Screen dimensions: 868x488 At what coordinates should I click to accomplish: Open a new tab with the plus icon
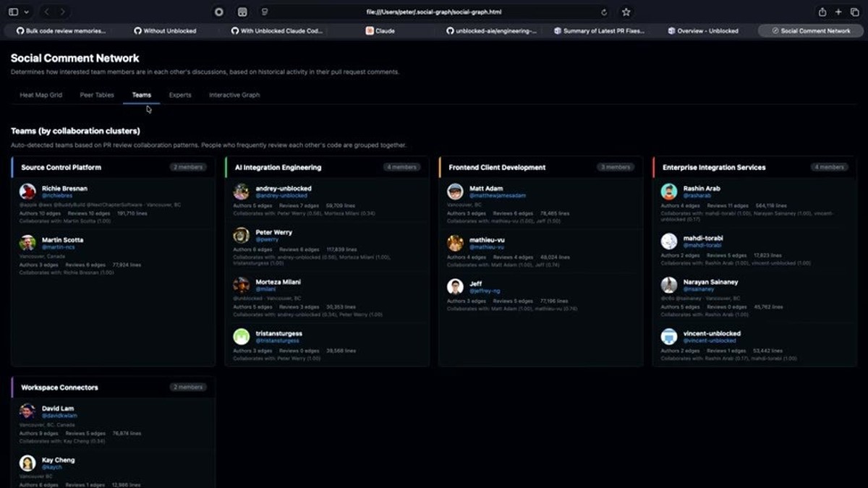click(x=838, y=12)
